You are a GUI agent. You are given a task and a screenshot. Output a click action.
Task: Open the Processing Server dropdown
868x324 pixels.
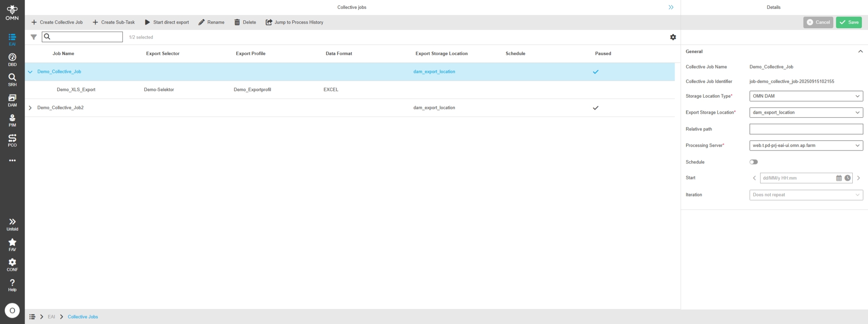point(806,145)
